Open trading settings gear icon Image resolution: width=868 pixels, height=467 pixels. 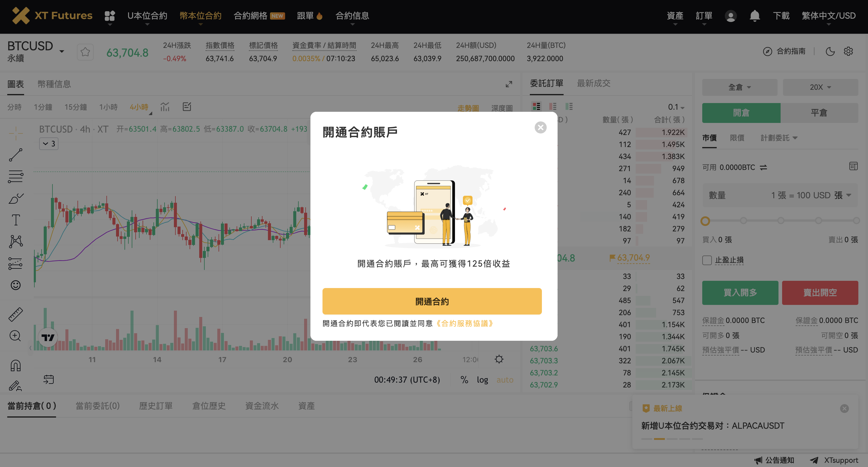coord(848,51)
